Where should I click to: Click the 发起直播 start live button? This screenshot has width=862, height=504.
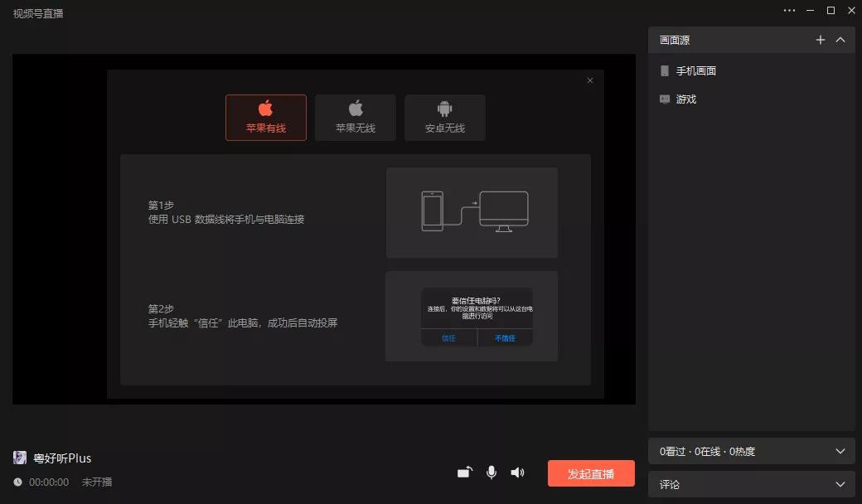pos(590,473)
